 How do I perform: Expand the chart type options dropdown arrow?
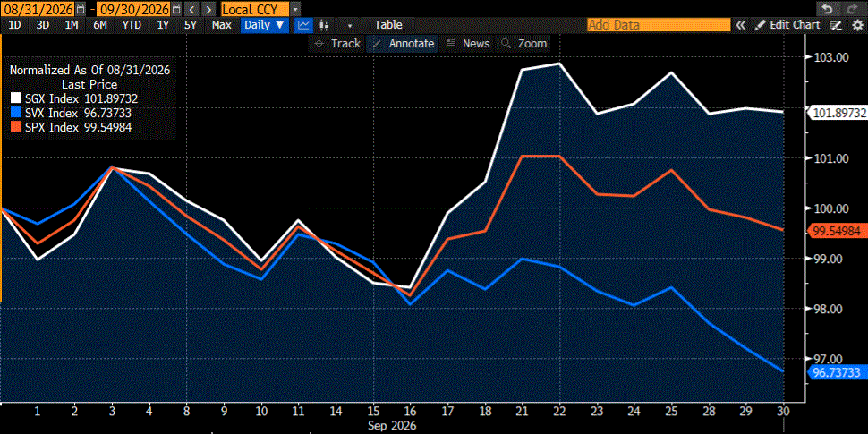click(x=349, y=25)
